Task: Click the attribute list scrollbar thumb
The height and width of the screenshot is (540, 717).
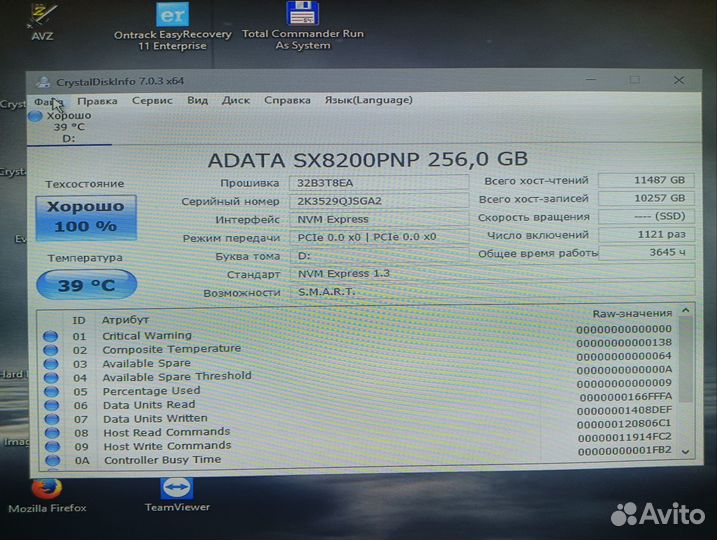Action: point(685,359)
